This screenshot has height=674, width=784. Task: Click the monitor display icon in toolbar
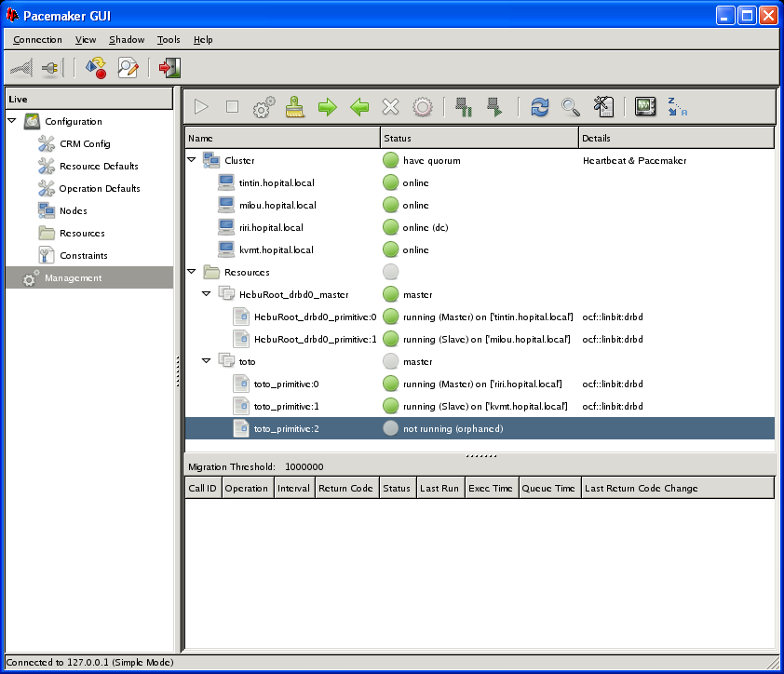644,107
